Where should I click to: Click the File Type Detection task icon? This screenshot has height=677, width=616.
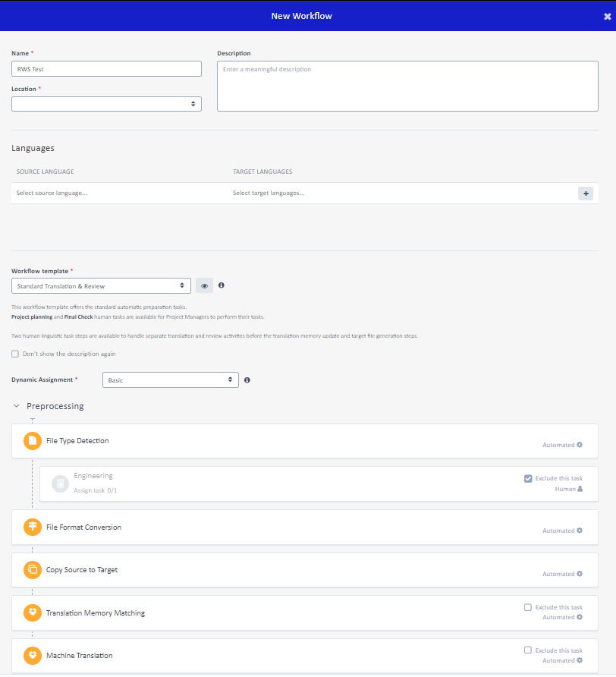32,441
